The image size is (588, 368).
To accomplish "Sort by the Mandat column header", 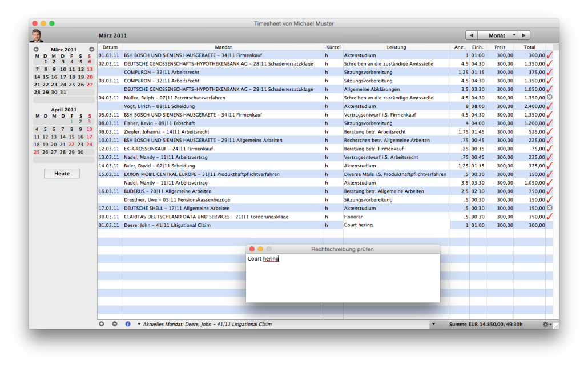I will (x=223, y=47).
